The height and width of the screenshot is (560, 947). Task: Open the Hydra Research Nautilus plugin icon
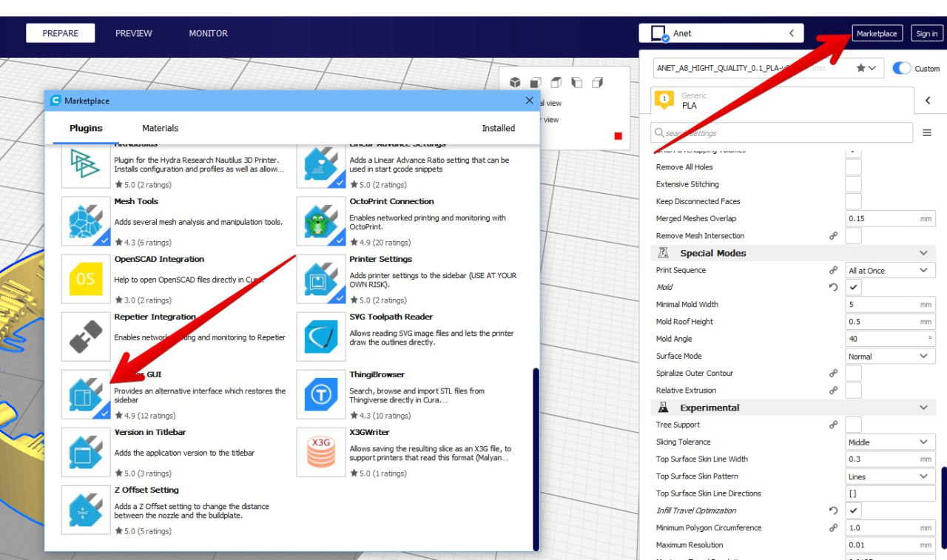coord(86,166)
